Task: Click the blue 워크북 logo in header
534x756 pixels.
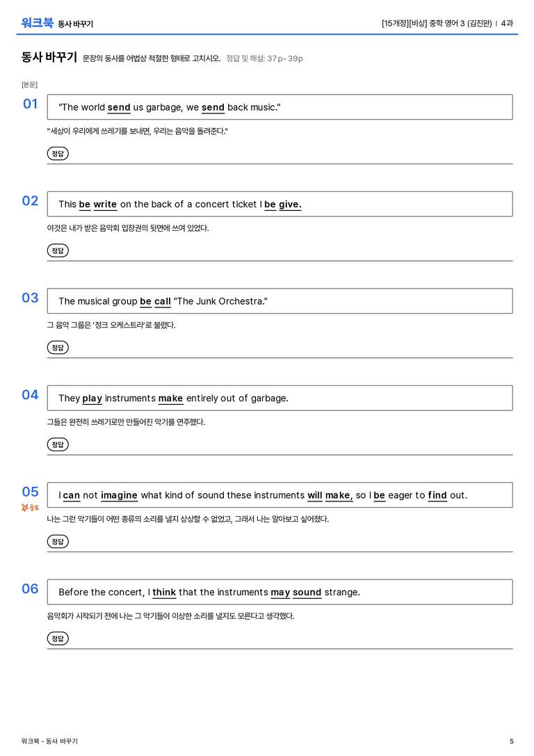Action: pyautogui.click(x=37, y=23)
